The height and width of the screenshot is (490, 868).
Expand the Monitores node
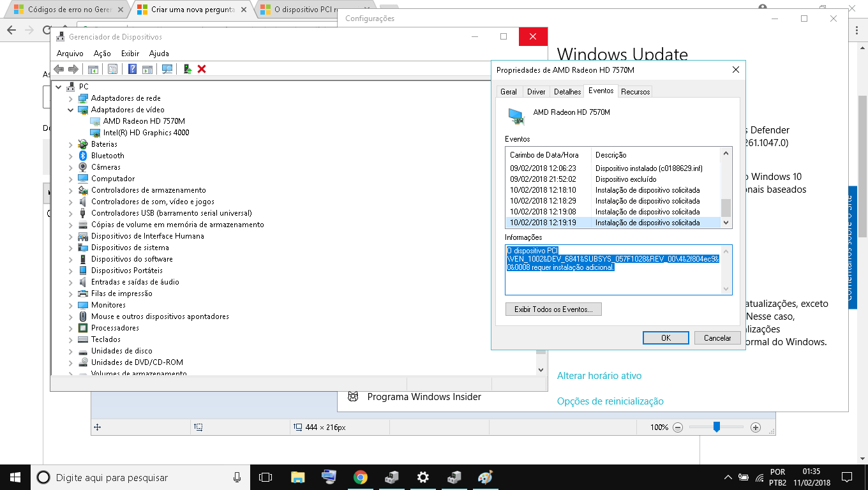(x=71, y=305)
